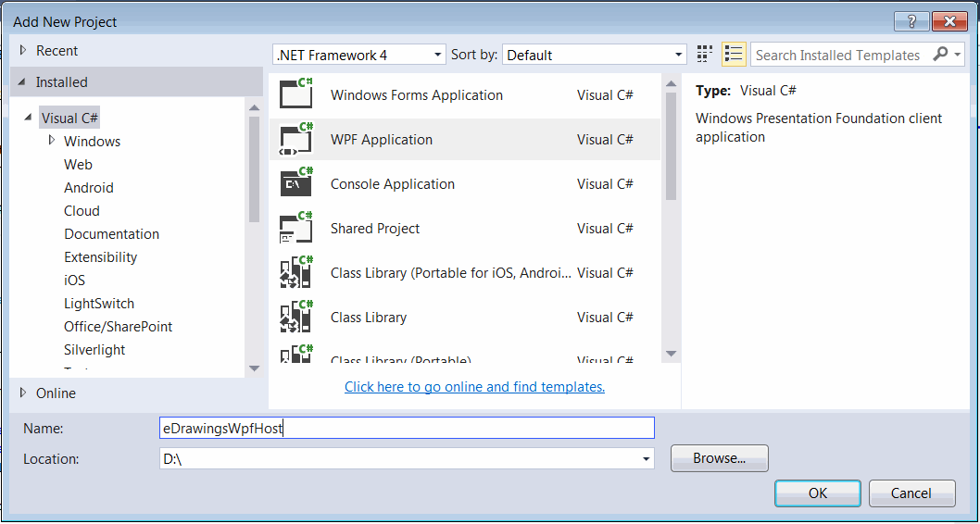The width and height of the screenshot is (980, 524).
Task: Click Visual C# label in Console Application row
Action: tap(605, 183)
